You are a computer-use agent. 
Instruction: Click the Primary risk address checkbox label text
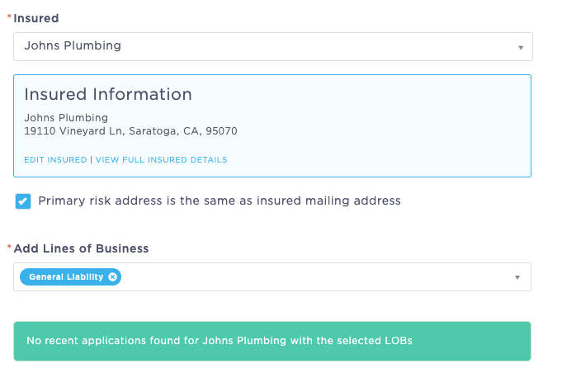coord(220,201)
